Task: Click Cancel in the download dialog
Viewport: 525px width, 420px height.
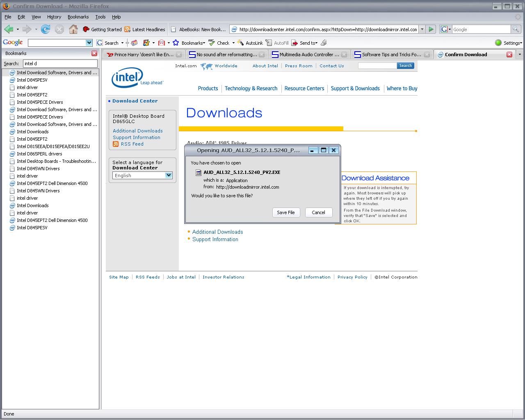Action: (318, 212)
